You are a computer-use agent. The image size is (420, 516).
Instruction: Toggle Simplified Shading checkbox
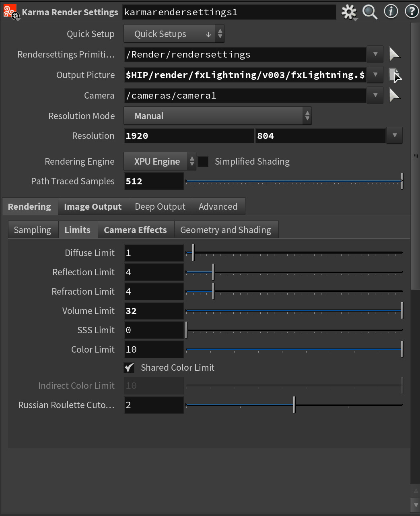click(203, 161)
